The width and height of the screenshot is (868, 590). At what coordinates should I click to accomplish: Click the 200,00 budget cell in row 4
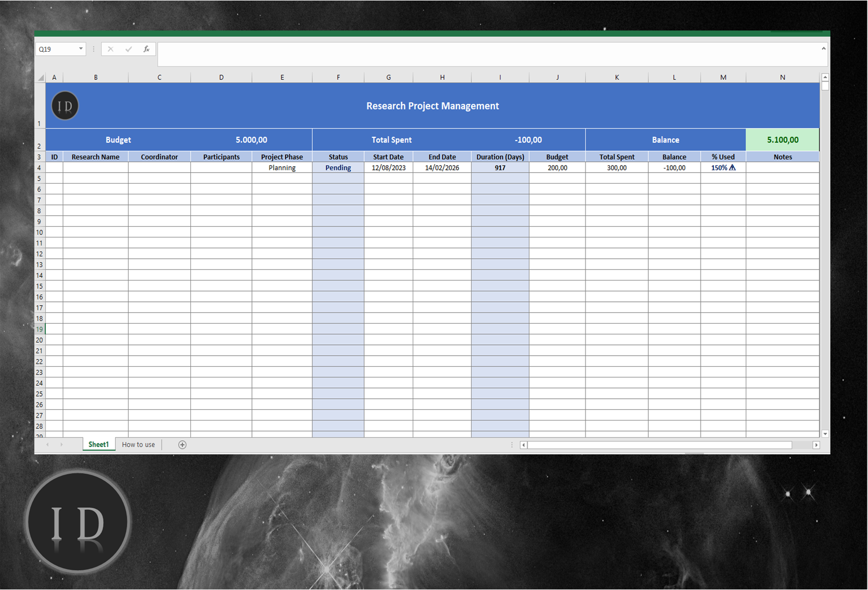pyautogui.click(x=557, y=168)
